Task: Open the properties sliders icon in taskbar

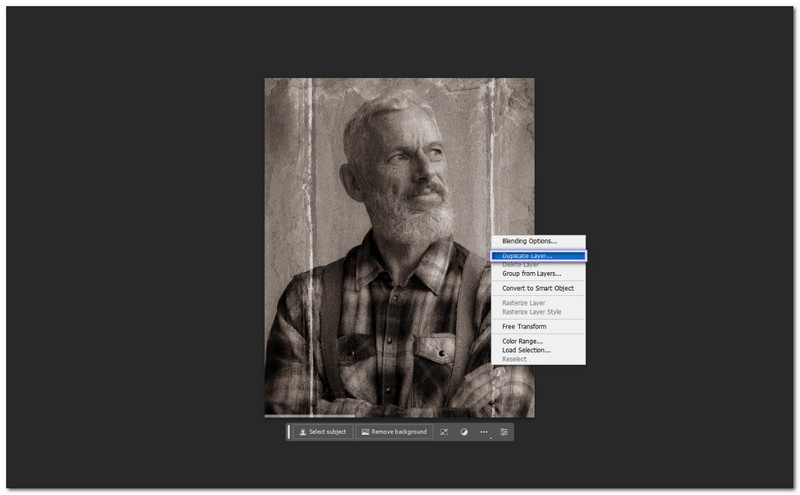Action: [x=504, y=432]
